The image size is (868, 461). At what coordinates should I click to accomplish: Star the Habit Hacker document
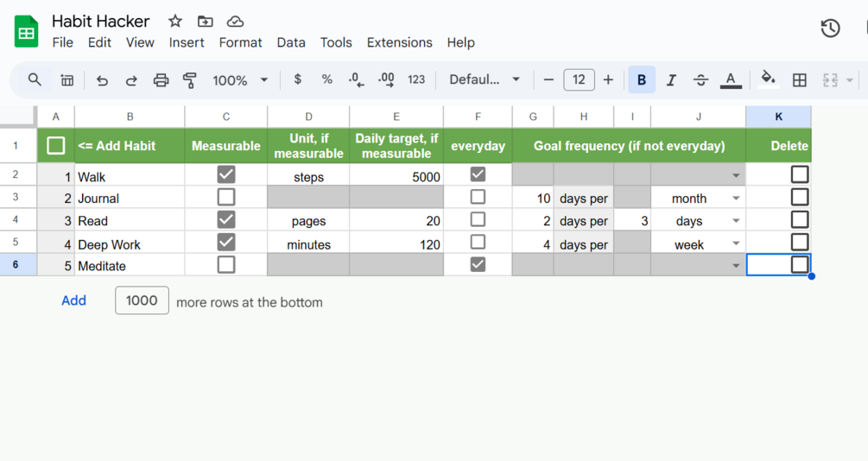tap(175, 21)
